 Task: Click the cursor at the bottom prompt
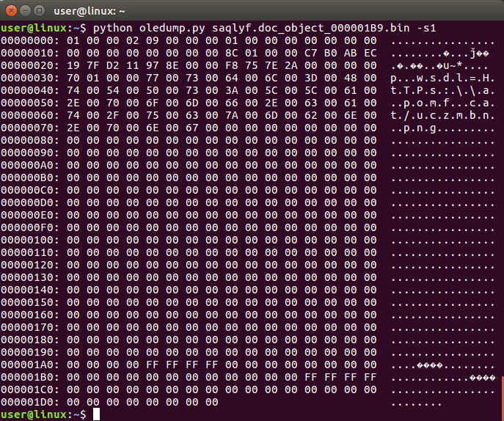pyautogui.click(x=96, y=414)
